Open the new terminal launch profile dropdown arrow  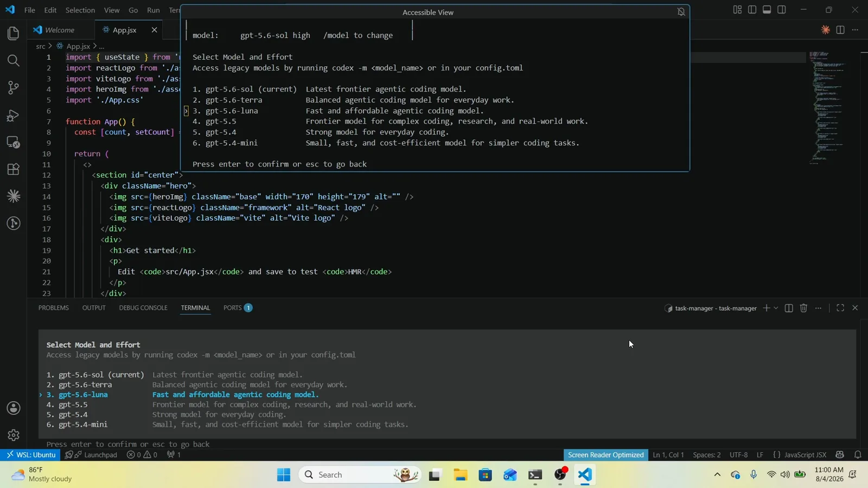coord(776,308)
